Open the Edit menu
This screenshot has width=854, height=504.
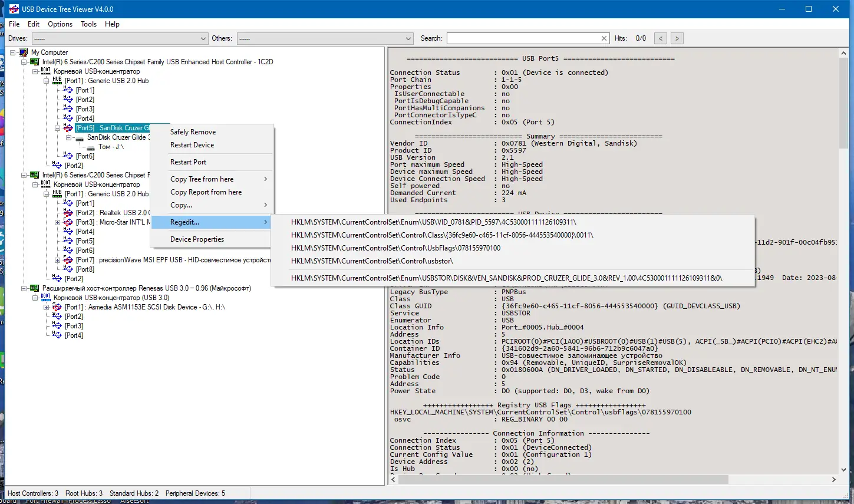(x=34, y=24)
